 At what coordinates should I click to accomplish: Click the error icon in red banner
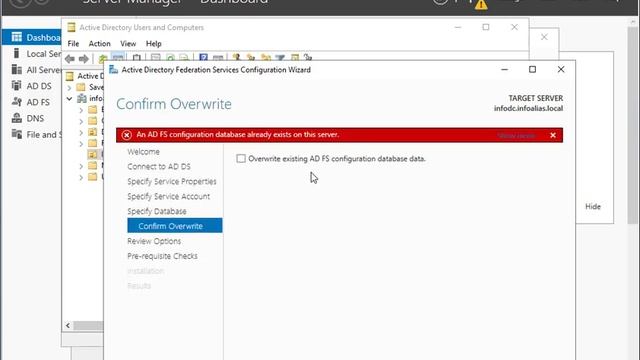point(127,135)
